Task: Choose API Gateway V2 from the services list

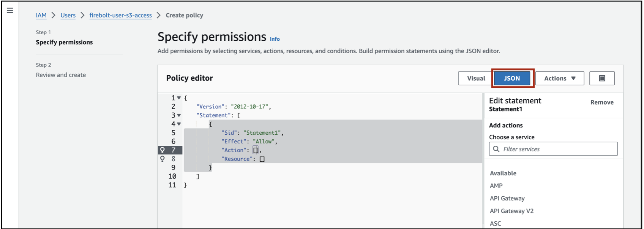Action: click(x=511, y=211)
